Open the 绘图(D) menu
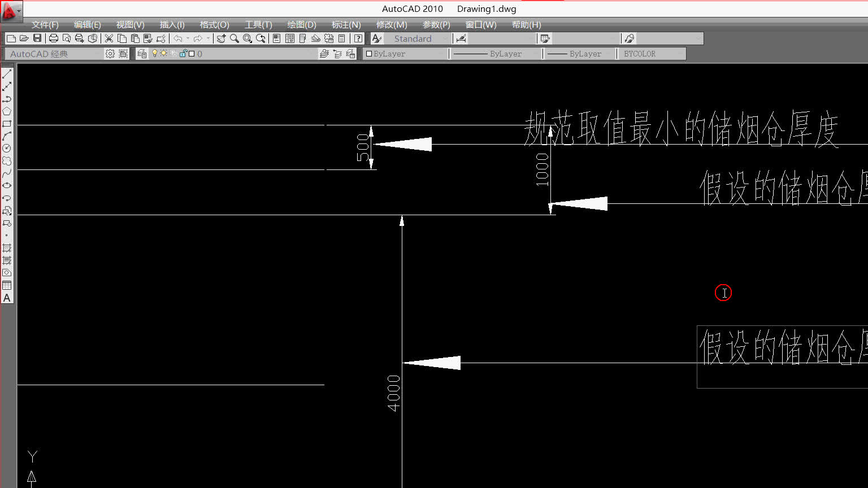868x488 pixels. click(x=302, y=25)
